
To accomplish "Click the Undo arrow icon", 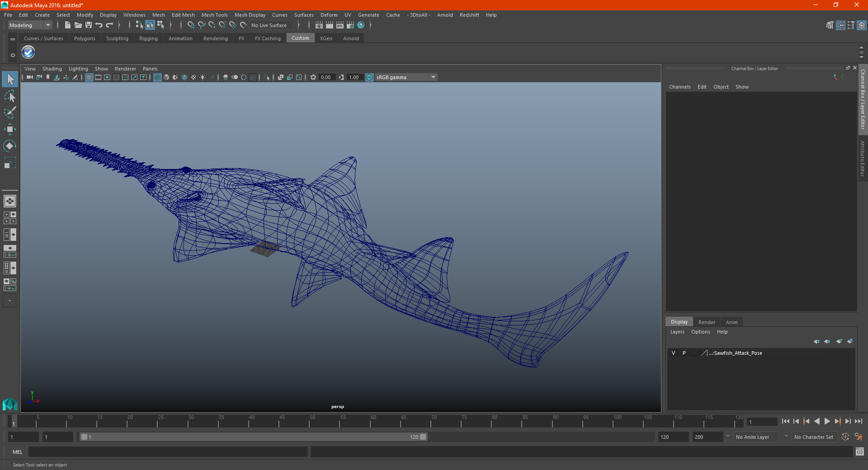I will 99,25.
